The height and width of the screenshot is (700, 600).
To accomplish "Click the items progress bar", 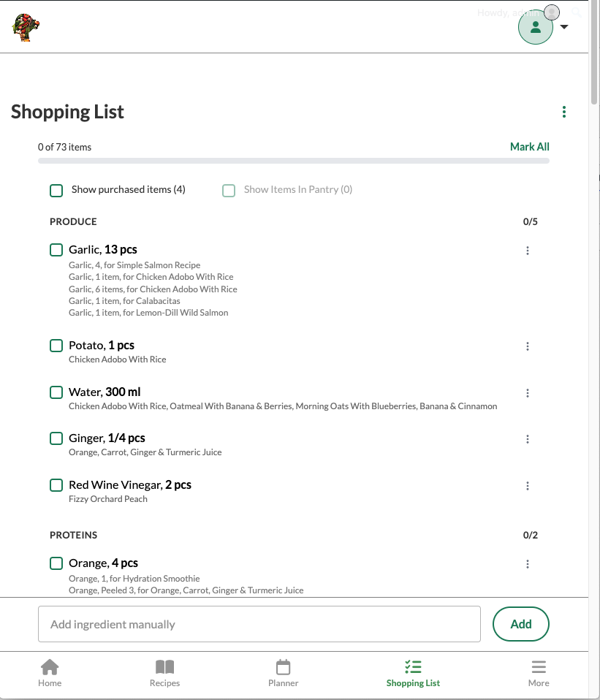I will click(x=293, y=161).
